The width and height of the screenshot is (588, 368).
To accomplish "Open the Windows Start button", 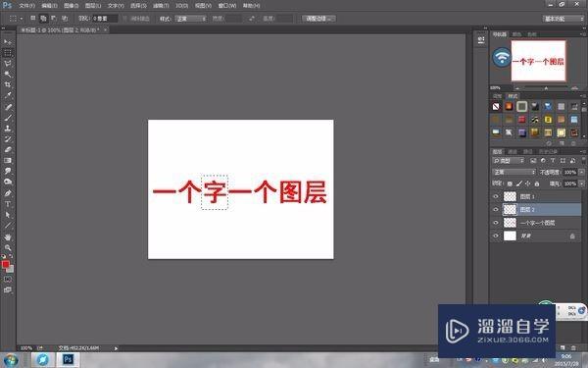I will pos(10,360).
